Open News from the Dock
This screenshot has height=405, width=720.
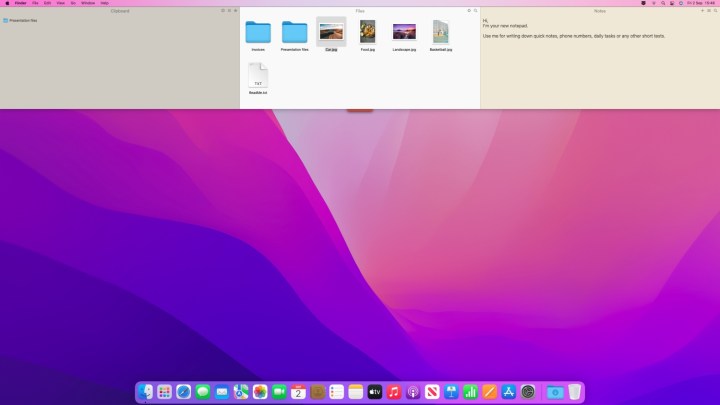point(432,392)
